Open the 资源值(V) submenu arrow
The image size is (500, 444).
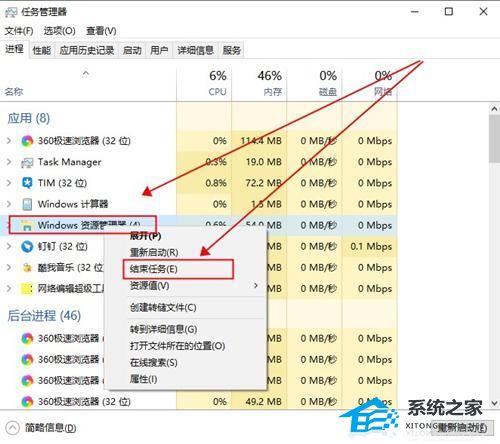[x=256, y=286]
